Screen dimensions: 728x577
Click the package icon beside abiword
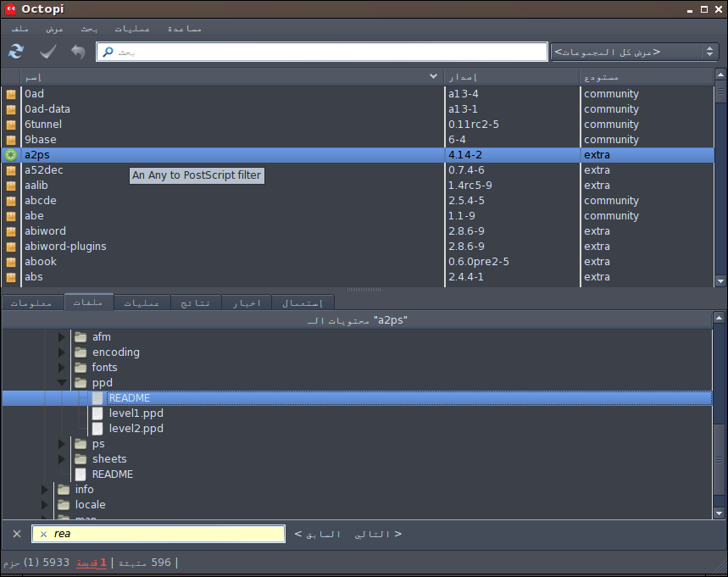click(x=11, y=231)
